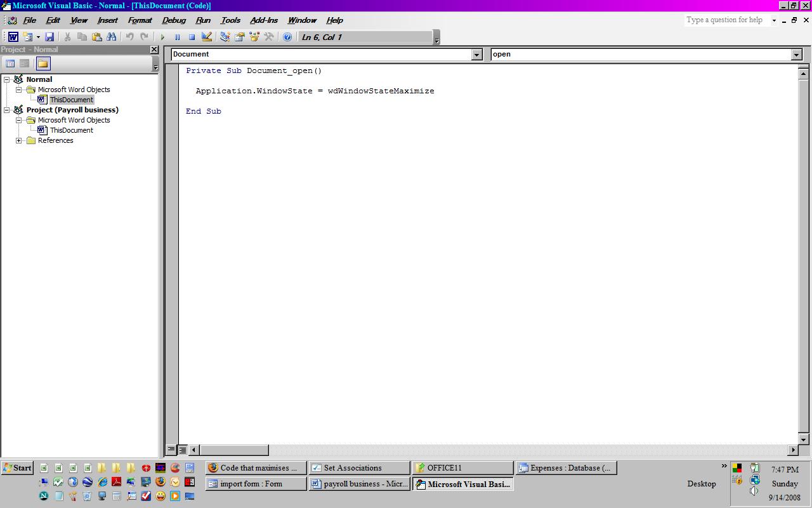Collapse Microsoft Word Objects under Normal
Image resolution: width=812 pixels, height=508 pixels.
[x=19, y=90]
